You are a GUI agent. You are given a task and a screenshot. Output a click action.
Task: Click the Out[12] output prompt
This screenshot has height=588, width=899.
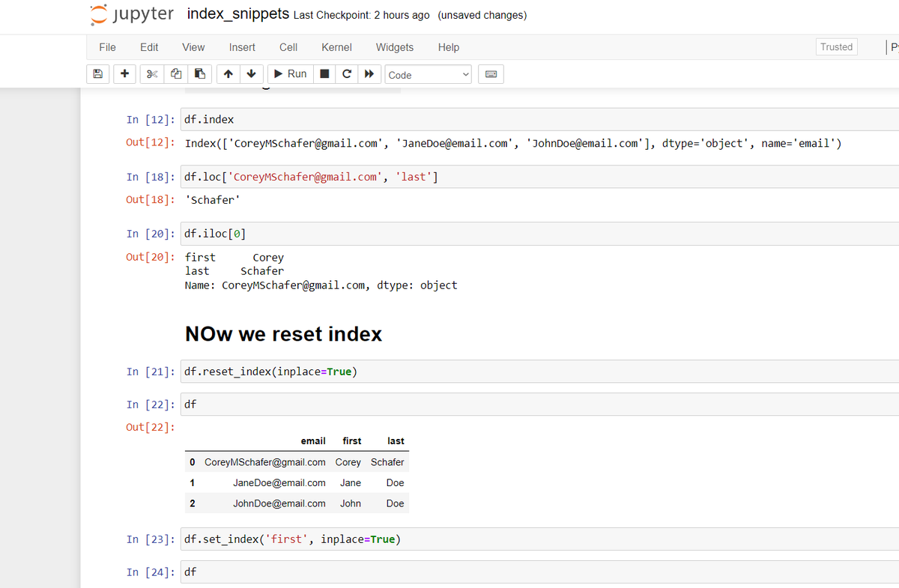click(151, 143)
